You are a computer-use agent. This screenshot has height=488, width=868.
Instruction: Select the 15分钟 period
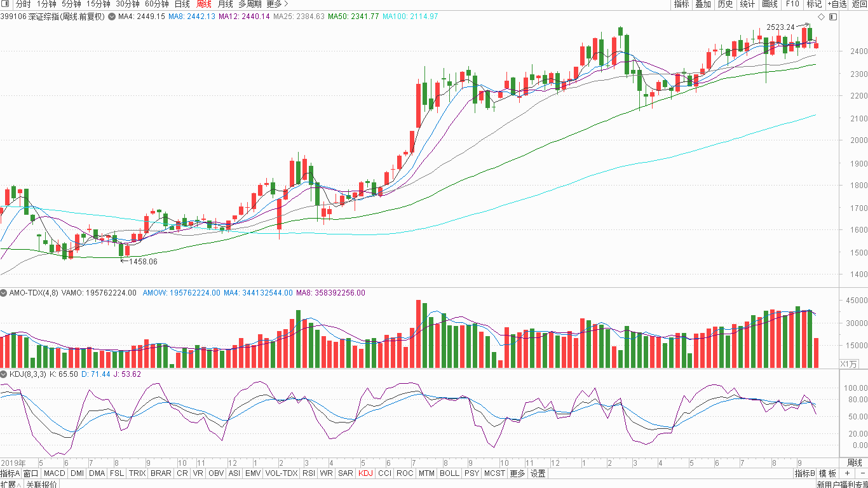pos(99,4)
